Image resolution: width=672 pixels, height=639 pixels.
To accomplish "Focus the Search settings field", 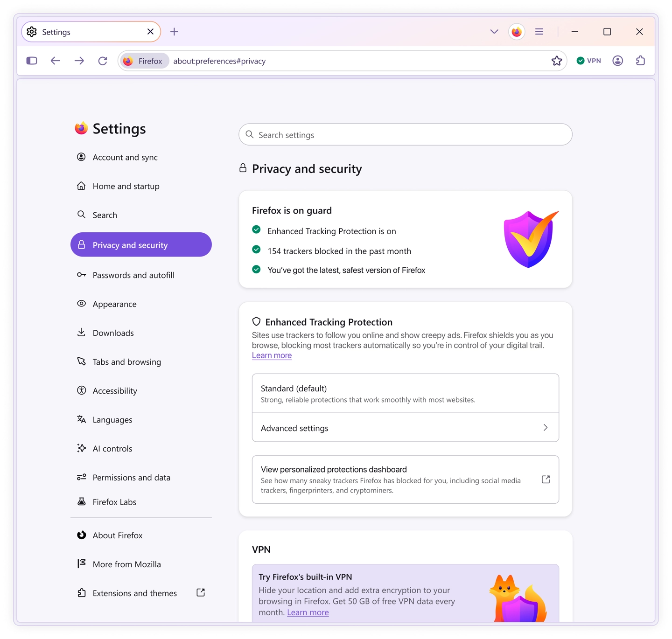I will [406, 135].
